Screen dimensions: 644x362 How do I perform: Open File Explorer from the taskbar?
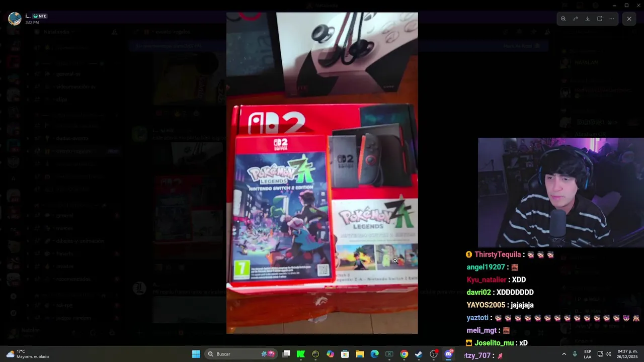click(360, 354)
